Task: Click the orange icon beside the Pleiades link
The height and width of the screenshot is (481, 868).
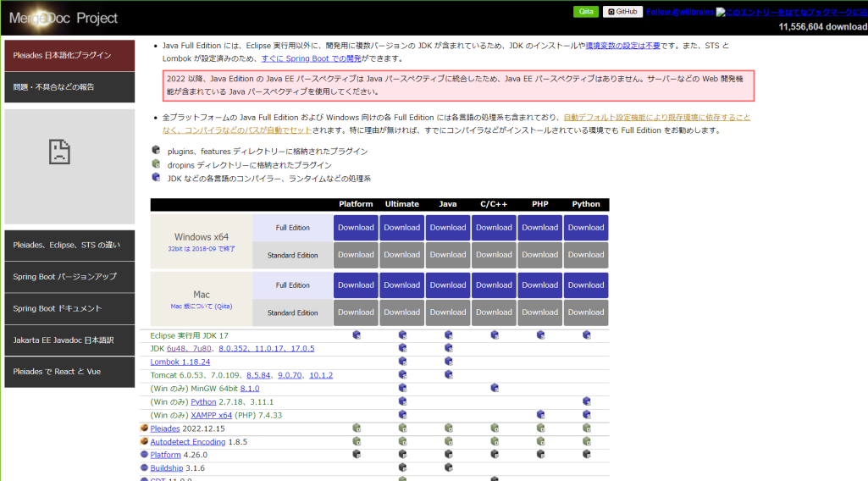Action: click(x=144, y=428)
